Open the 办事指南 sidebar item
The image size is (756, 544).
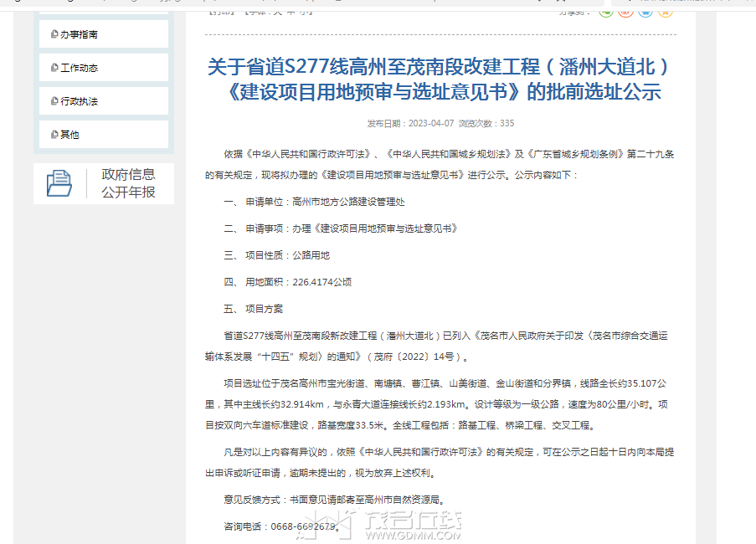click(104, 34)
